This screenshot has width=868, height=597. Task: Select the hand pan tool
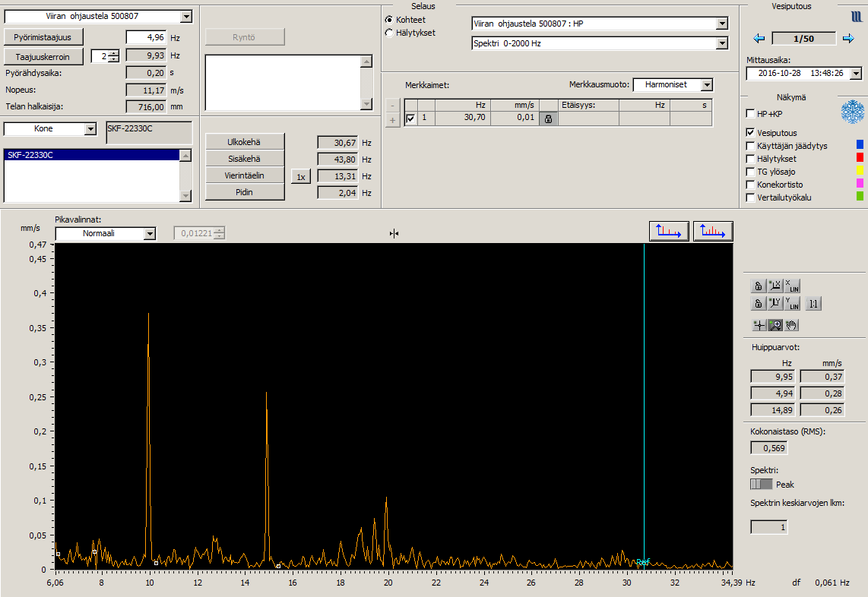(x=791, y=325)
